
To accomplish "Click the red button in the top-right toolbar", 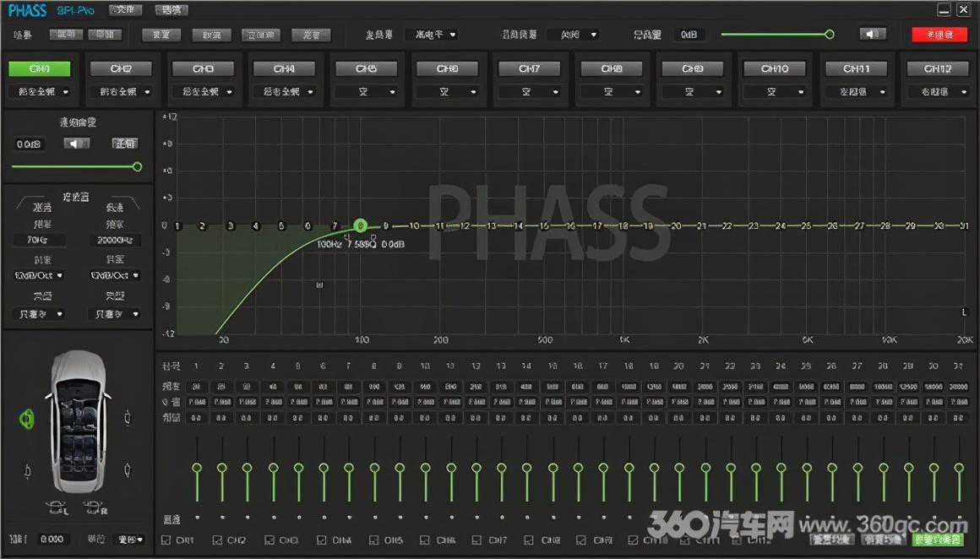I will click(939, 35).
